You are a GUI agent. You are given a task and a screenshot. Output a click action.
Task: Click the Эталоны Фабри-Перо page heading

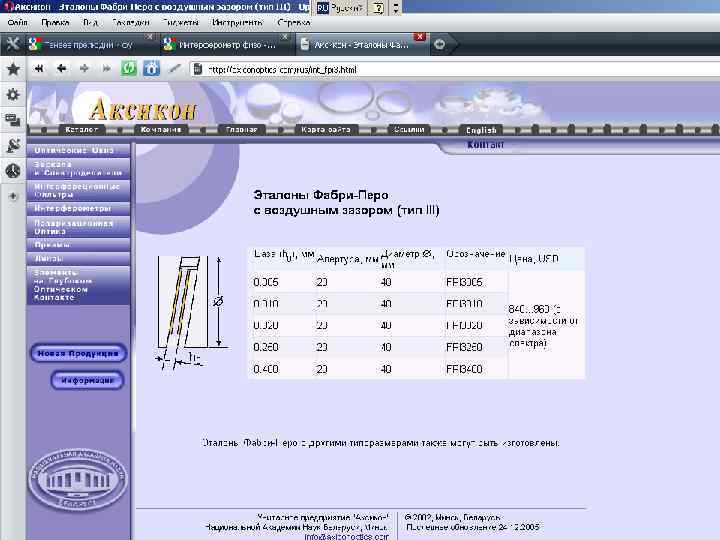(x=346, y=202)
